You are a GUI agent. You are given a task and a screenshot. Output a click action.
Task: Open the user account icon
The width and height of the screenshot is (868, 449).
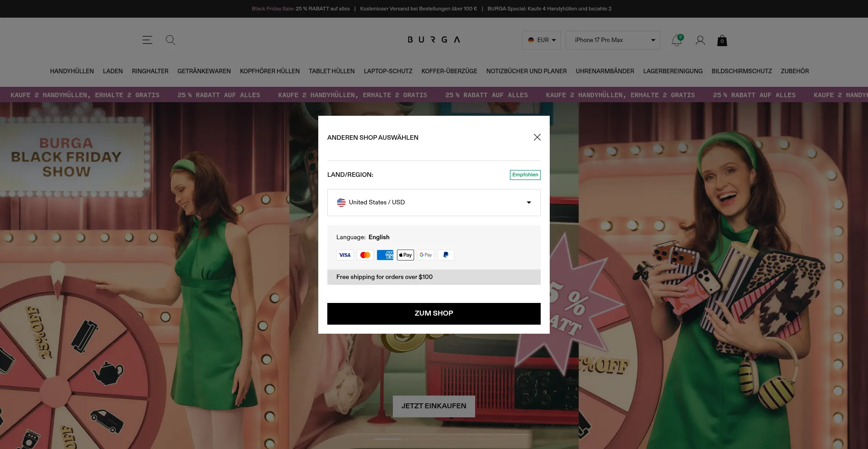(x=700, y=41)
